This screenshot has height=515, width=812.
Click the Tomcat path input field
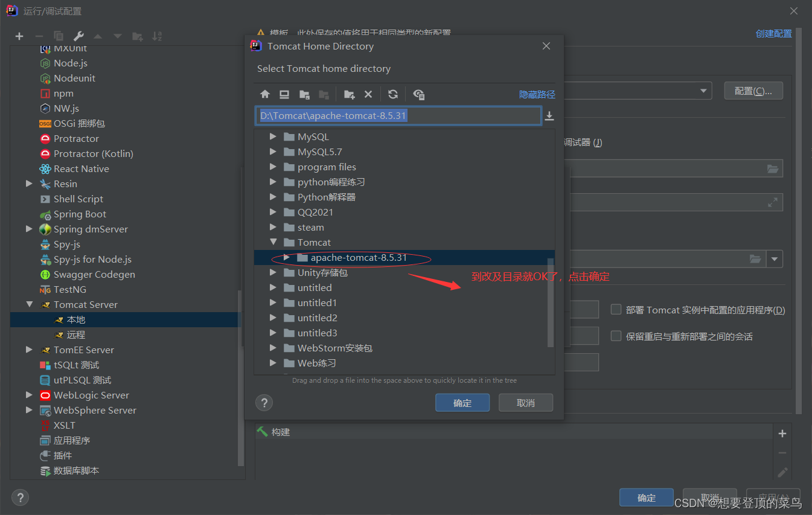398,115
